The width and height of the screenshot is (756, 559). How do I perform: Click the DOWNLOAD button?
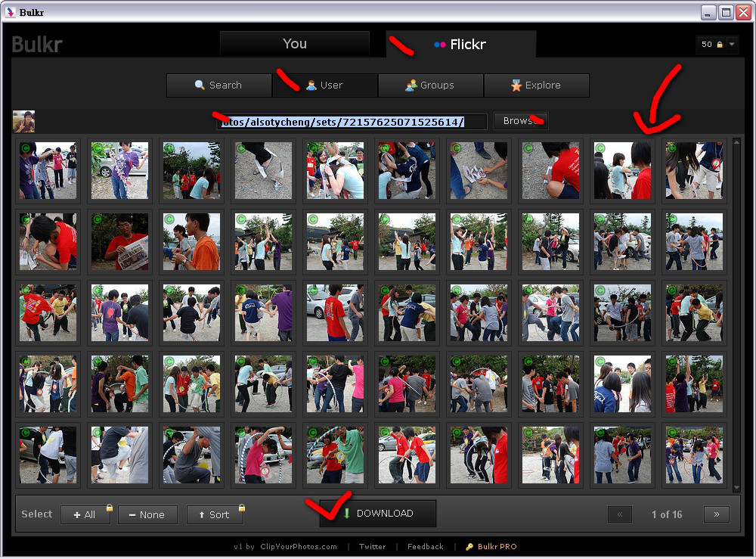pyautogui.click(x=378, y=514)
